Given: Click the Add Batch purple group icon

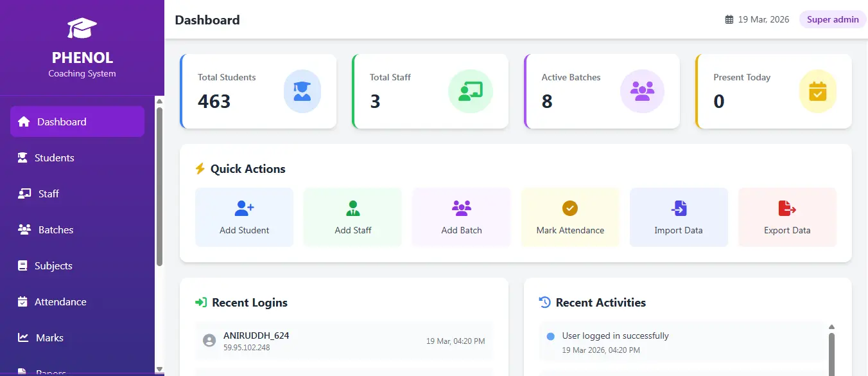Looking at the screenshot, I should point(461,208).
